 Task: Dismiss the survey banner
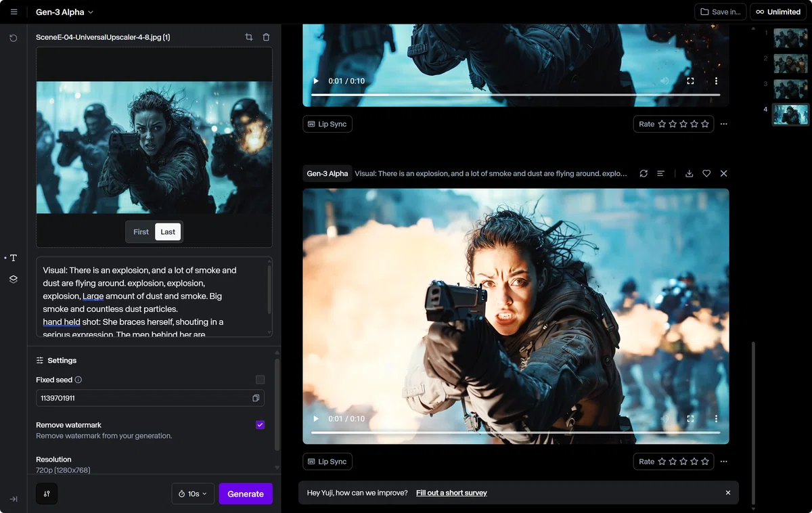pyautogui.click(x=728, y=493)
